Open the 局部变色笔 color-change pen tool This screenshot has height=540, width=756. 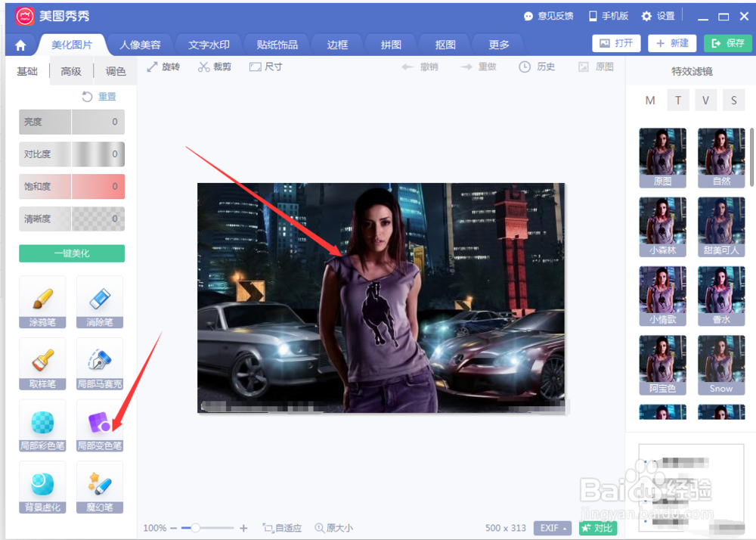[99, 426]
